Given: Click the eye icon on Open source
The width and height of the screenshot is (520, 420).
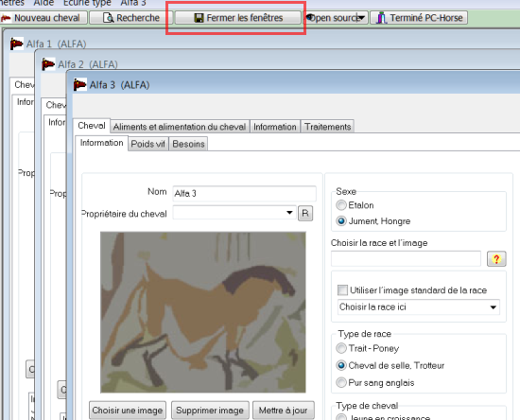Looking at the screenshot, I should point(311,17).
